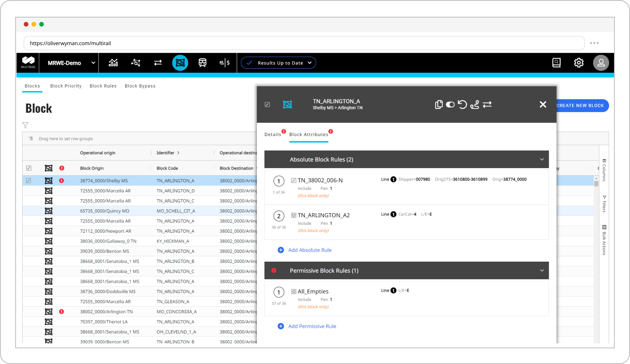Screen dimensions: 630x364
Task: Switch to the Block Priority tab
Action: point(66,86)
